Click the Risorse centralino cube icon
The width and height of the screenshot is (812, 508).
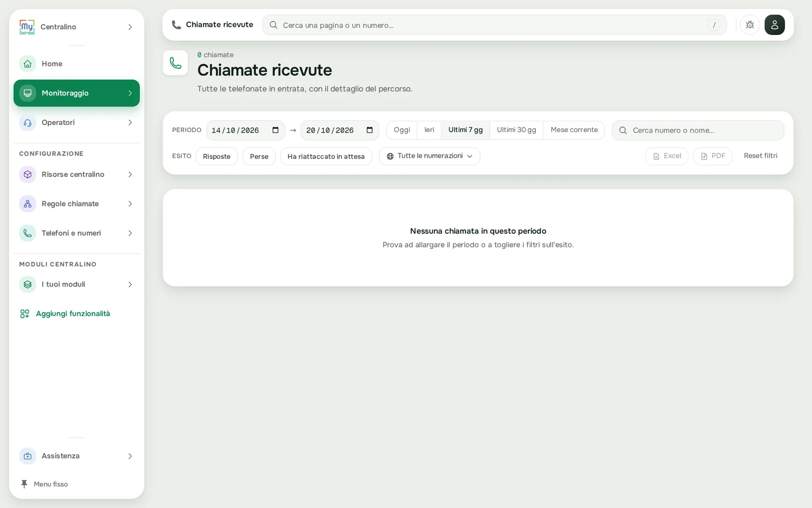27,174
